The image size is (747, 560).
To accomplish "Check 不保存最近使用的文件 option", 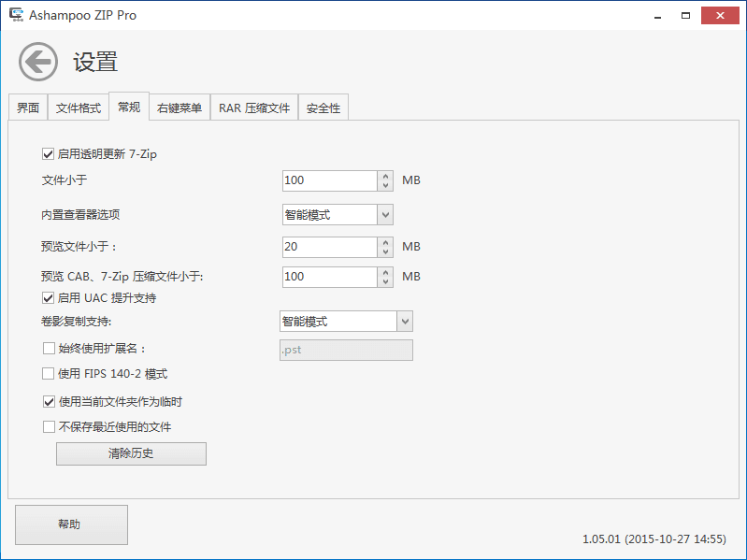I will 49,427.
